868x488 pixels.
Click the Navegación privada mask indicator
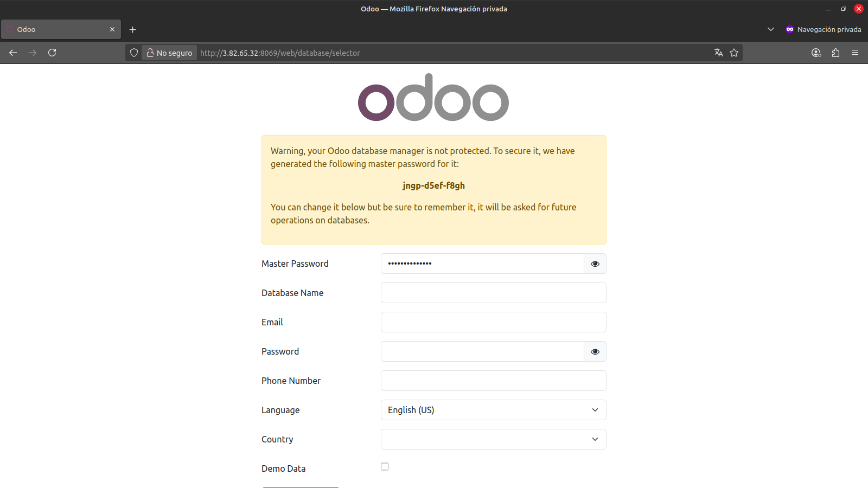(823, 29)
